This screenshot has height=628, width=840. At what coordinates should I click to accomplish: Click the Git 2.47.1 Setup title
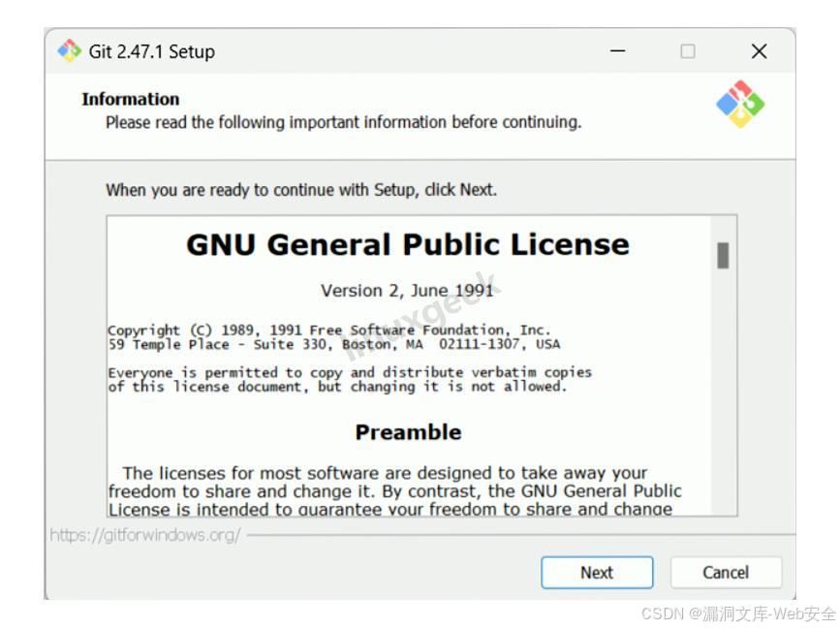(x=151, y=51)
